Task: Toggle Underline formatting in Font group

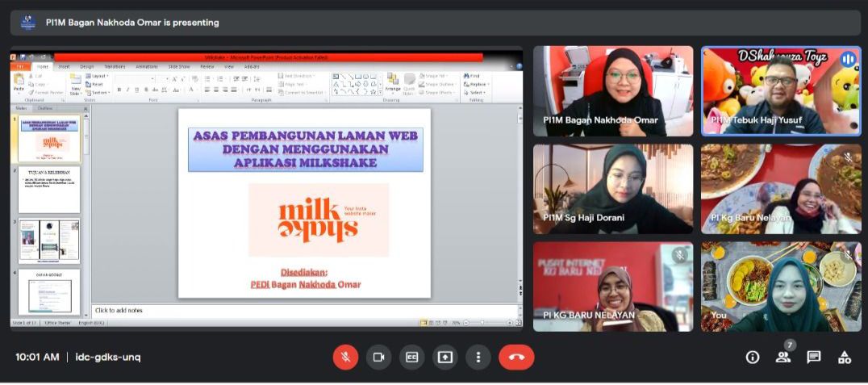Action: [136, 90]
